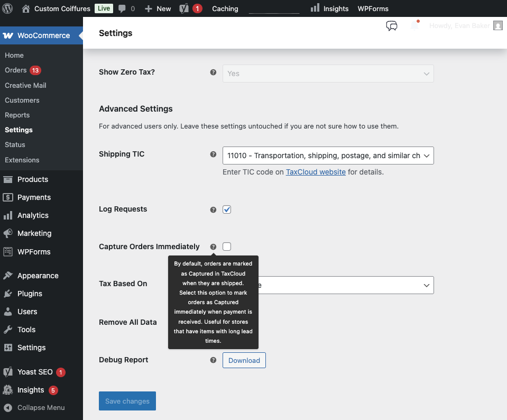Open WPForms in admin bar
507x420 pixels.
tap(373, 9)
